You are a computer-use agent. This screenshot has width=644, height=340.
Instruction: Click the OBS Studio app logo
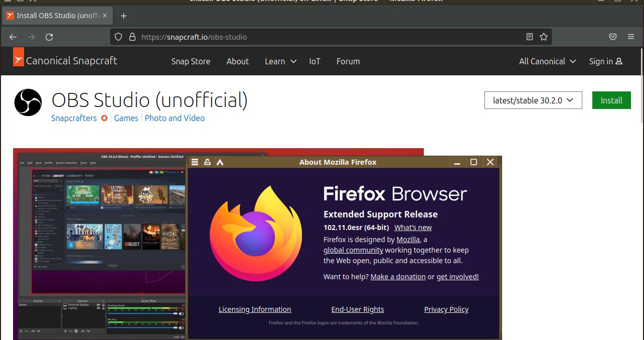click(28, 102)
